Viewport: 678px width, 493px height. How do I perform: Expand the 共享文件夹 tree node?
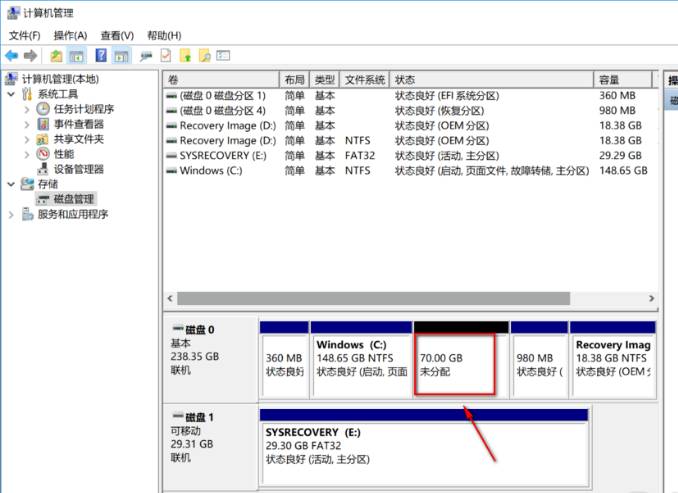[x=26, y=139]
